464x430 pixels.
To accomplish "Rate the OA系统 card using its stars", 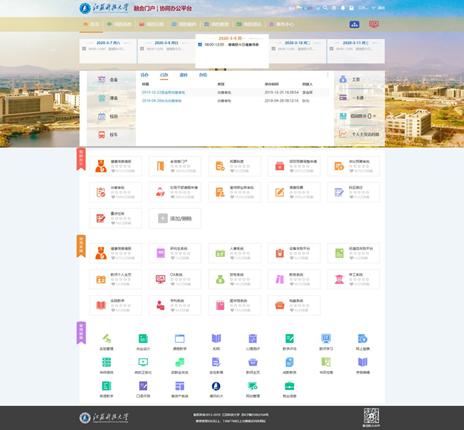I will point(180,279).
